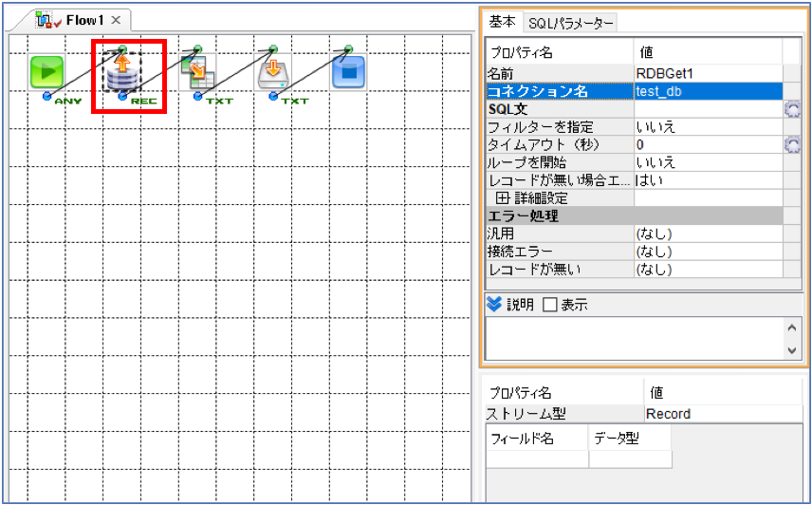Click the ANY output connector dot
Viewport: 812px width, 505px height.
click(46, 96)
